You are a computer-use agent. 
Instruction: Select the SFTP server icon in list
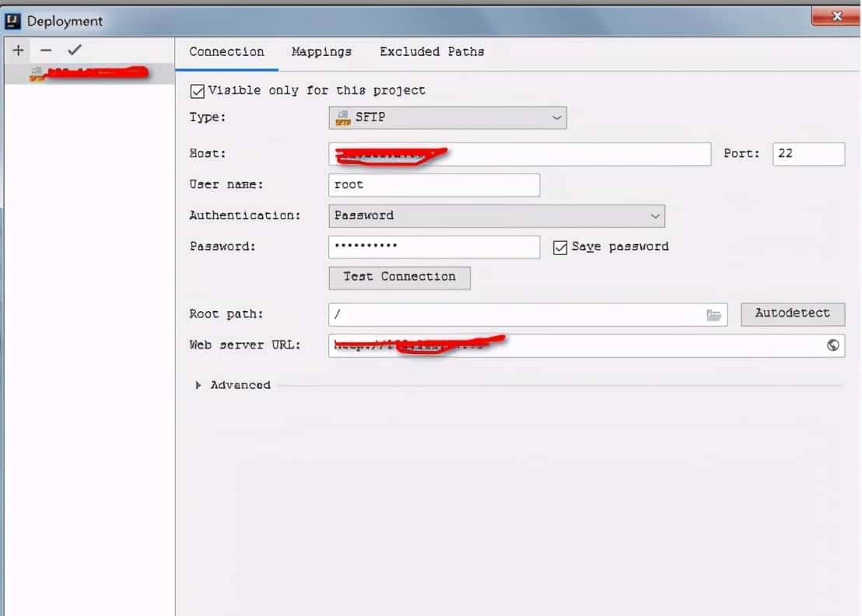(37, 75)
